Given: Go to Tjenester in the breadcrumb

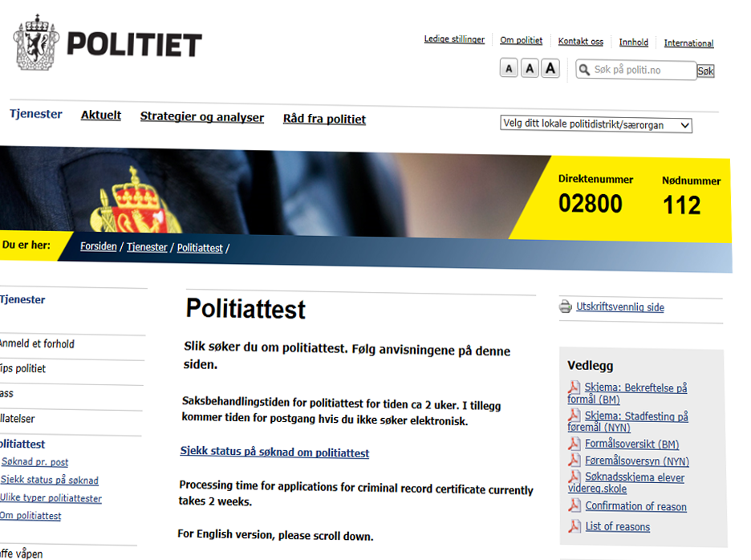Looking at the screenshot, I should 147,247.
